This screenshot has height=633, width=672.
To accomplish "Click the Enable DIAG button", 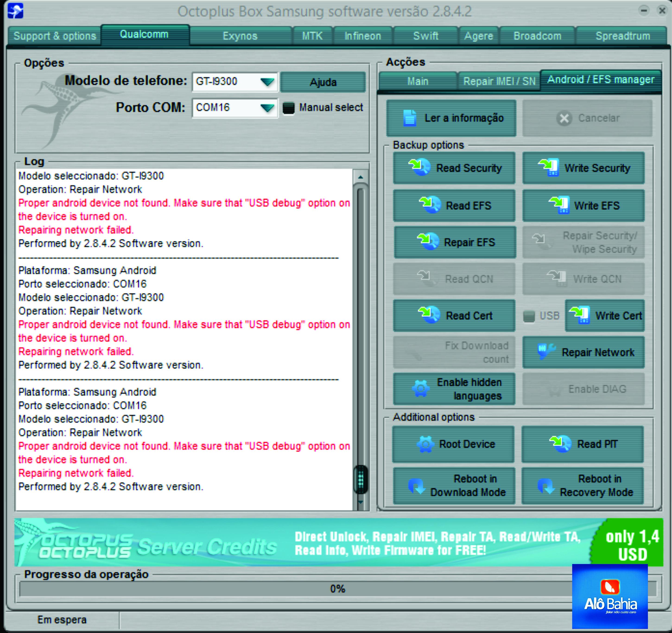I will pos(583,389).
